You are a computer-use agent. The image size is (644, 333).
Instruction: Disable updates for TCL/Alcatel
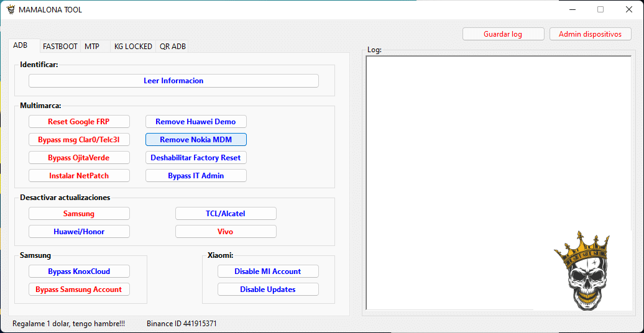(x=226, y=214)
